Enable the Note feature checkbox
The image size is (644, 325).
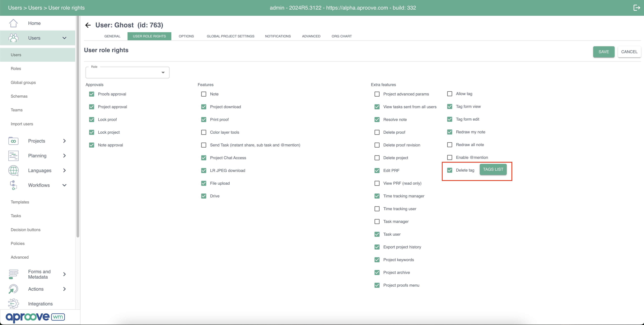tap(204, 94)
